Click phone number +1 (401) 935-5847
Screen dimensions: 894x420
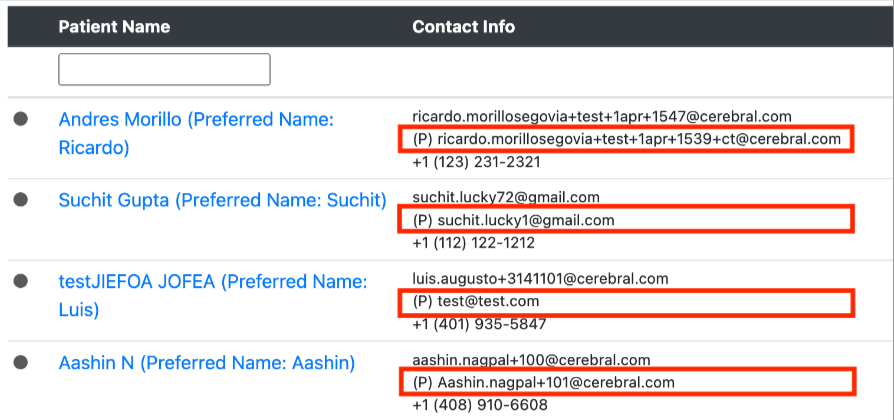[479, 324]
